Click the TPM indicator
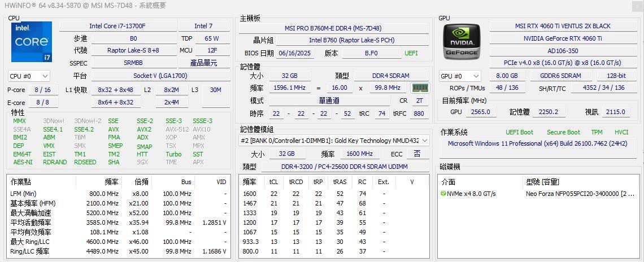This screenshot has width=644, height=262. [597, 132]
